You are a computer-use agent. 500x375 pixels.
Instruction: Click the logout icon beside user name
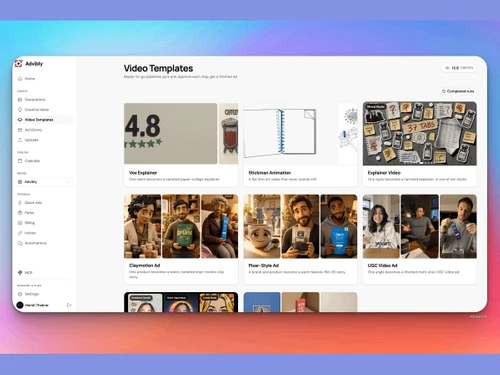pos(69,305)
